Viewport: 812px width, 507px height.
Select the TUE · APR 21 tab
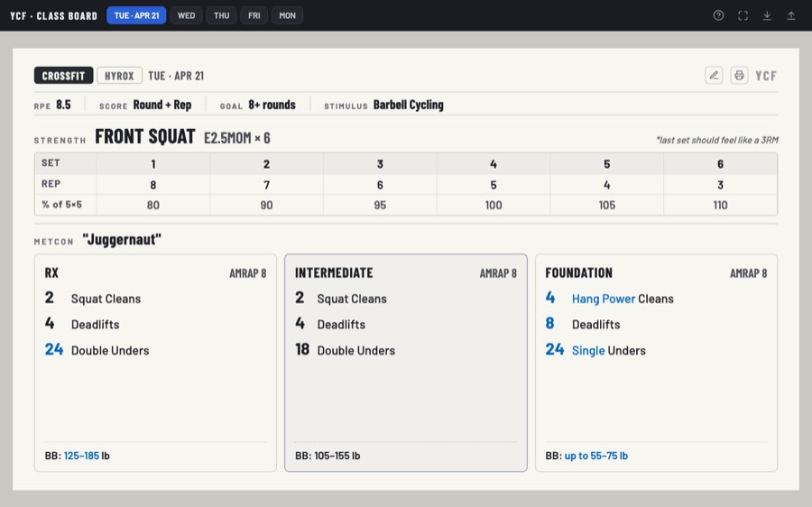click(x=136, y=15)
